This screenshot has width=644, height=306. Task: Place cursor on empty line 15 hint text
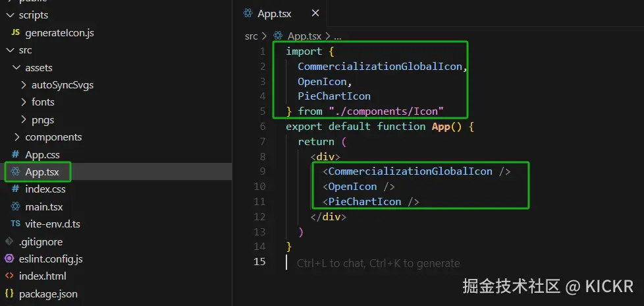tap(378, 263)
